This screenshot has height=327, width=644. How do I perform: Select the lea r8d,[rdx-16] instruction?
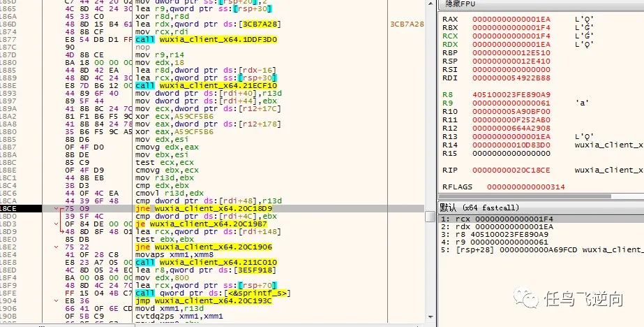point(206,71)
